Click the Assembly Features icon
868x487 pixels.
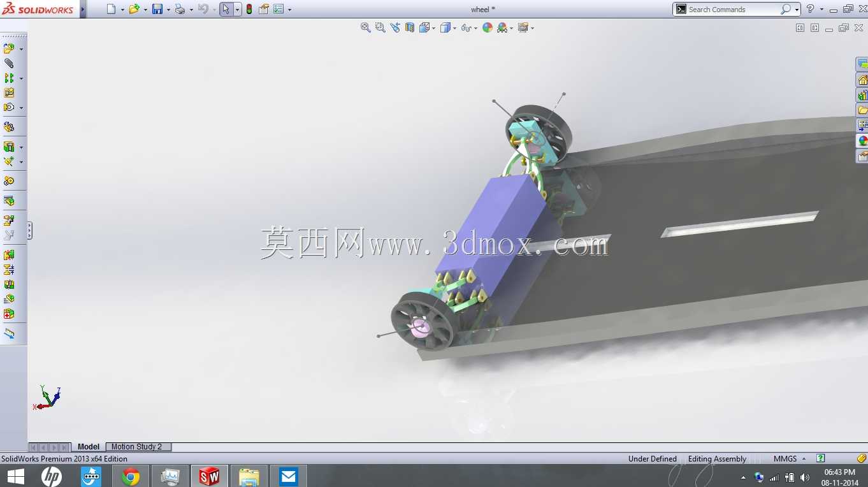pos(9,147)
